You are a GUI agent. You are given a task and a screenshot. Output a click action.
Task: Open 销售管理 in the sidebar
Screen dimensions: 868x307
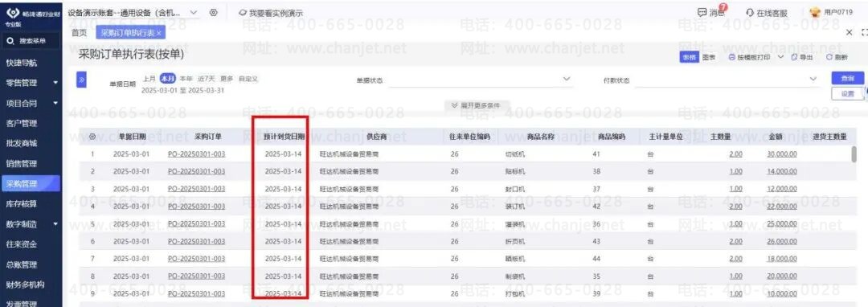[22, 164]
